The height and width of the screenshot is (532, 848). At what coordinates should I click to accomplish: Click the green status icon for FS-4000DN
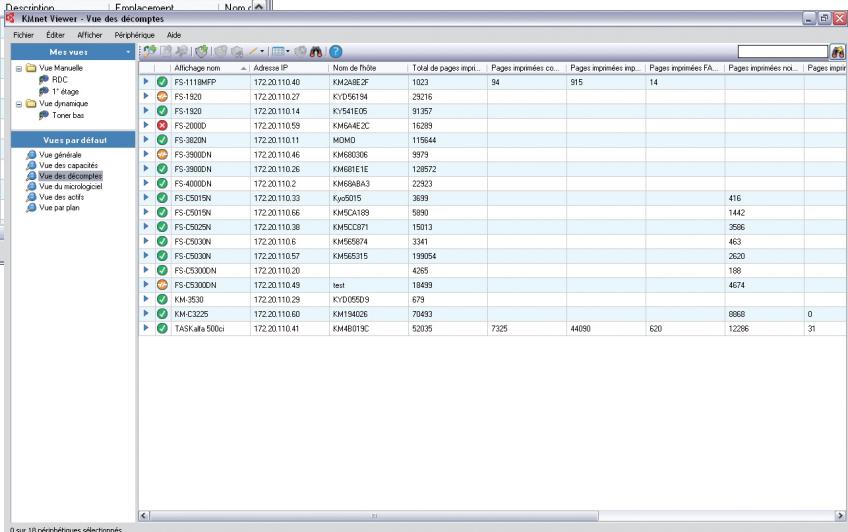162,183
